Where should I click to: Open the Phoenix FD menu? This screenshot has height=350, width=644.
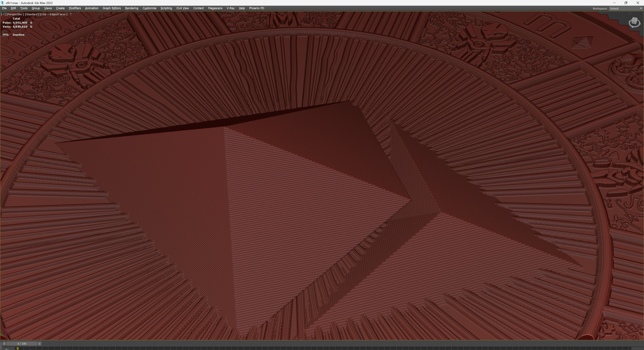(x=256, y=8)
